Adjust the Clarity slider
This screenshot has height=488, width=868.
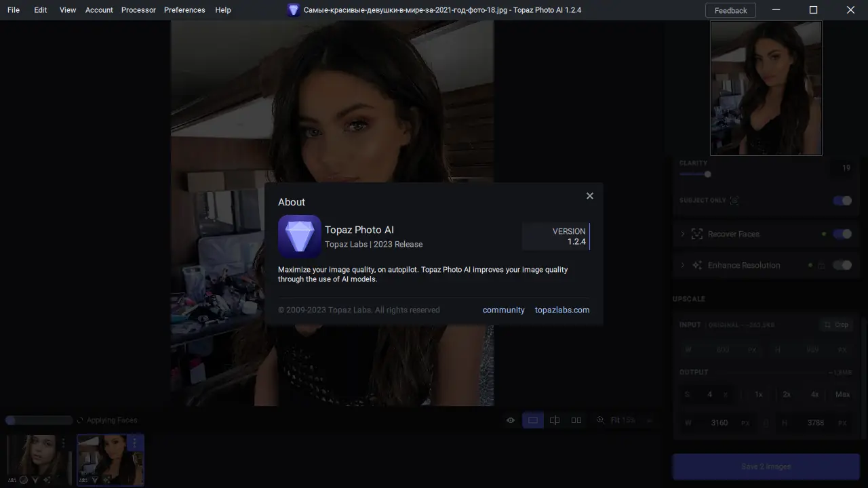pos(707,174)
